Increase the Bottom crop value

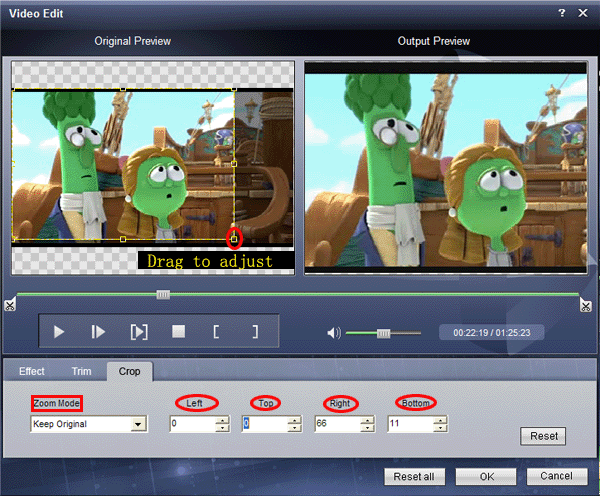click(x=440, y=421)
